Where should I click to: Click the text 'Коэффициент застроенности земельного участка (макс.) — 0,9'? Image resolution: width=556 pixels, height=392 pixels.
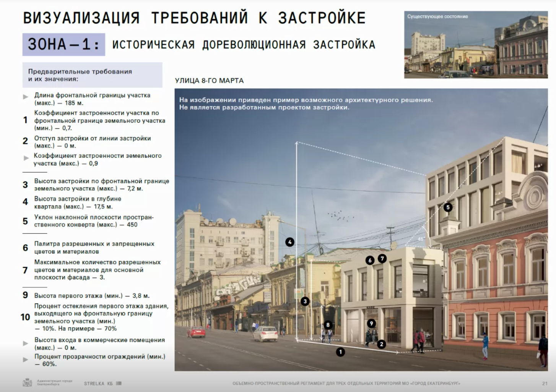coord(98,159)
